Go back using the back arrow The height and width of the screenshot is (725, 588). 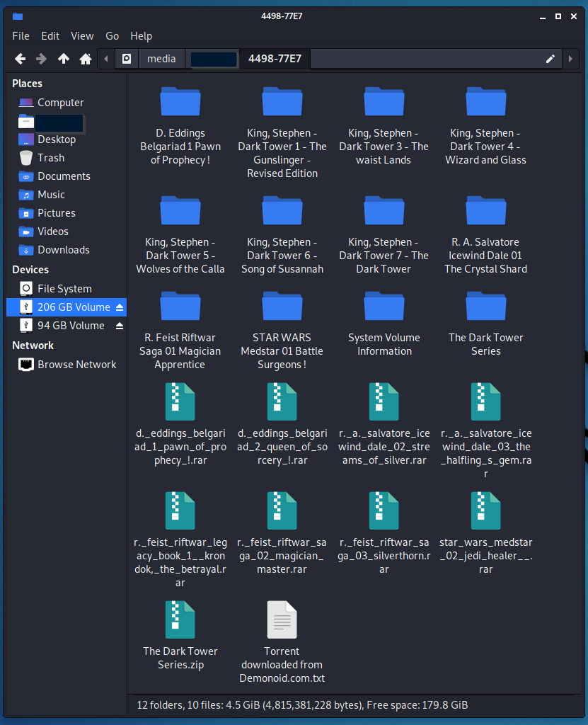20,59
